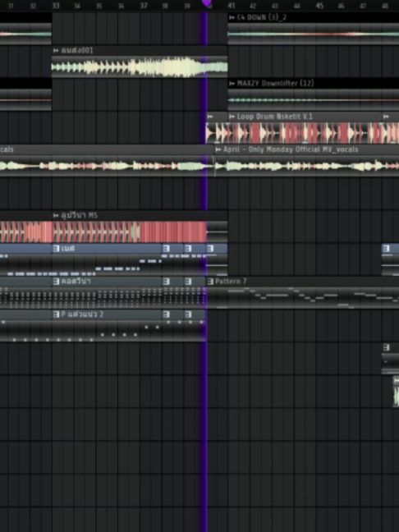399x532 pixels.
Task: Open menu icon of audio clip ending in 001
Action: click(x=56, y=51)
